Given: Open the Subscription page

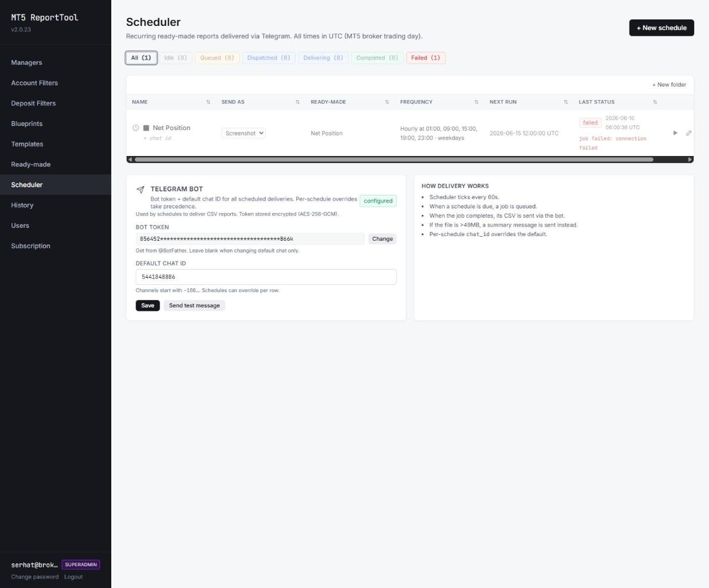Looking at the screenshot, I should coord(55,246).
